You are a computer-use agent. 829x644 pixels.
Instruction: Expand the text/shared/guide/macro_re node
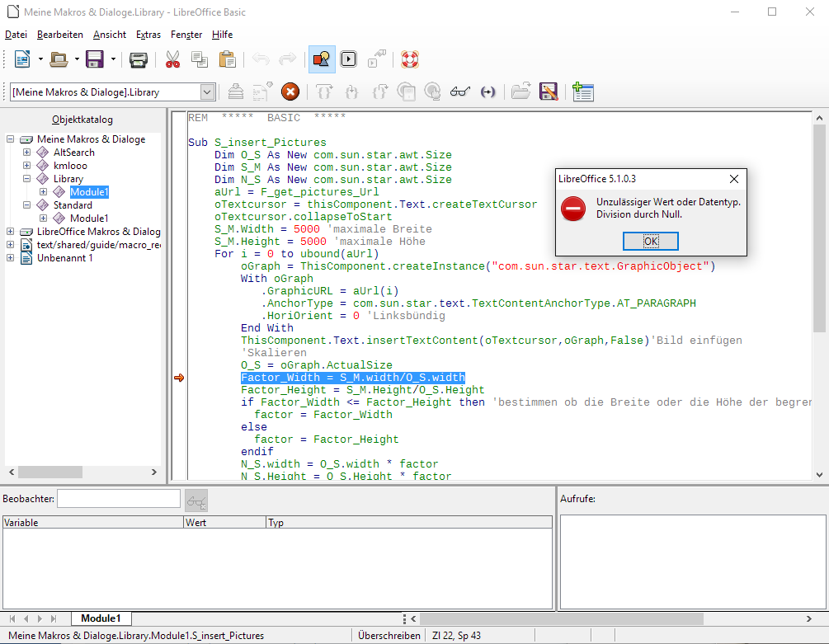[10, 245]
